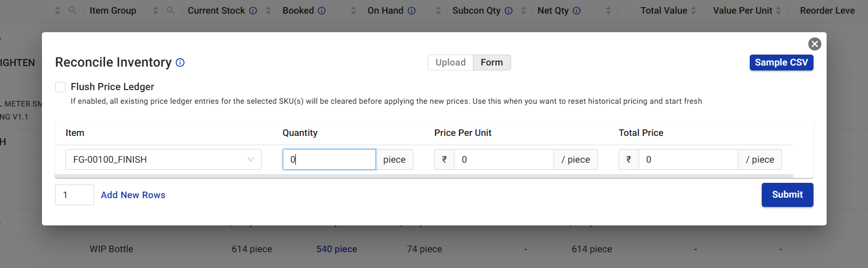Image resolution: width=868 pixels, height=268 pixels.
Task: Click info icon next to Subcon Qty
Action: 508,10
